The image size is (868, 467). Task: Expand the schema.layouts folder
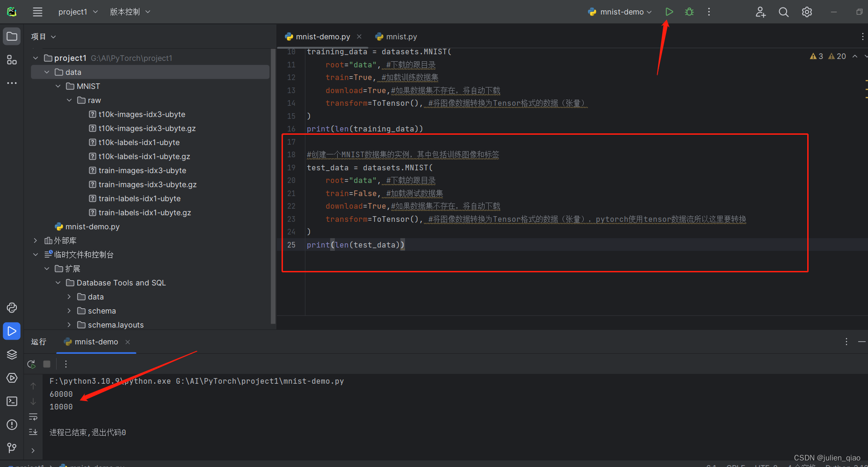pos(69,325)
